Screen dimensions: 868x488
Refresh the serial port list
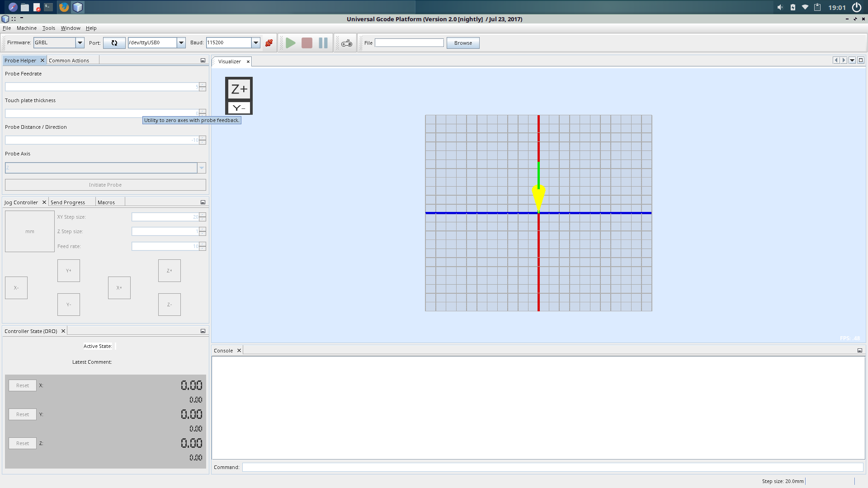click(x=114, y=43)
